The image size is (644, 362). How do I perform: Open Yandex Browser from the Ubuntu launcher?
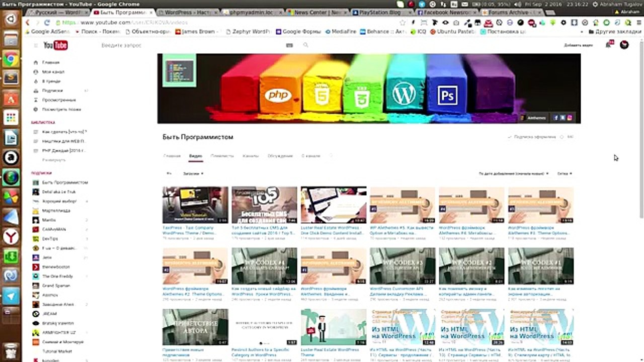pos(11,237)
